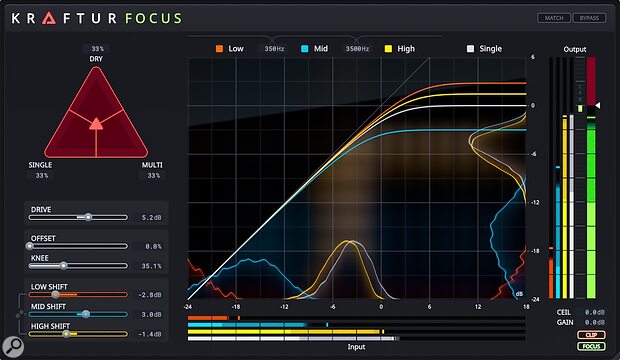Screen dimensions: 620x360
Task: Click the KNEE slider handle
Action: pos(63,266)
